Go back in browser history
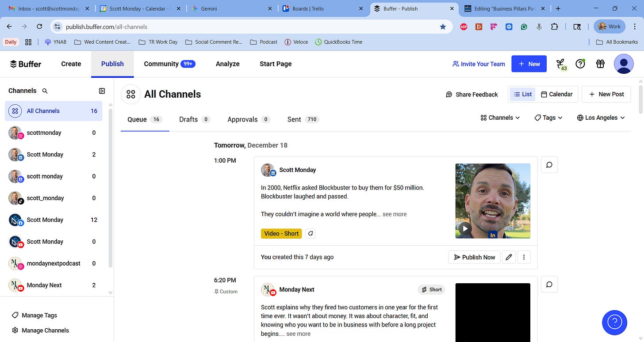This screenshot has height=342, width=644. click(x=9, y=27)
